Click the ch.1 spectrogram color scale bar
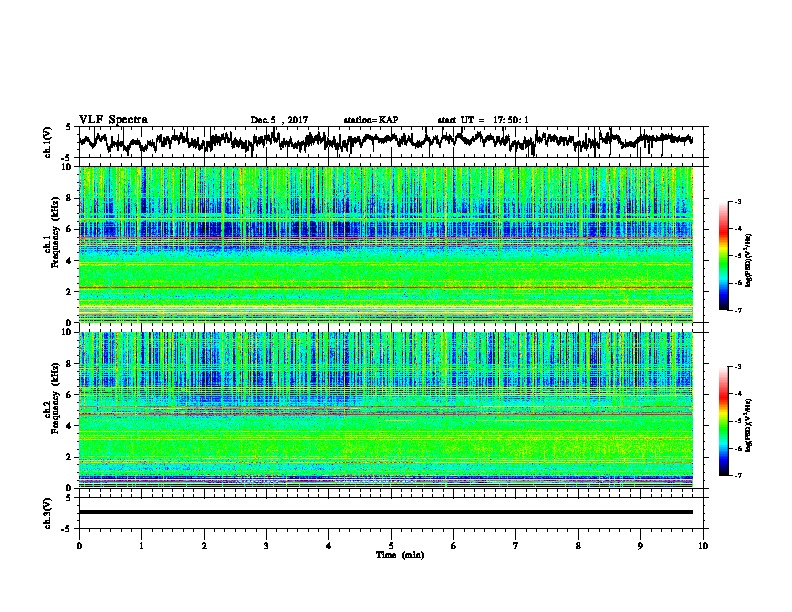This screenshot has width=792, height=612. pyautogui.click(x=724, y=256)
